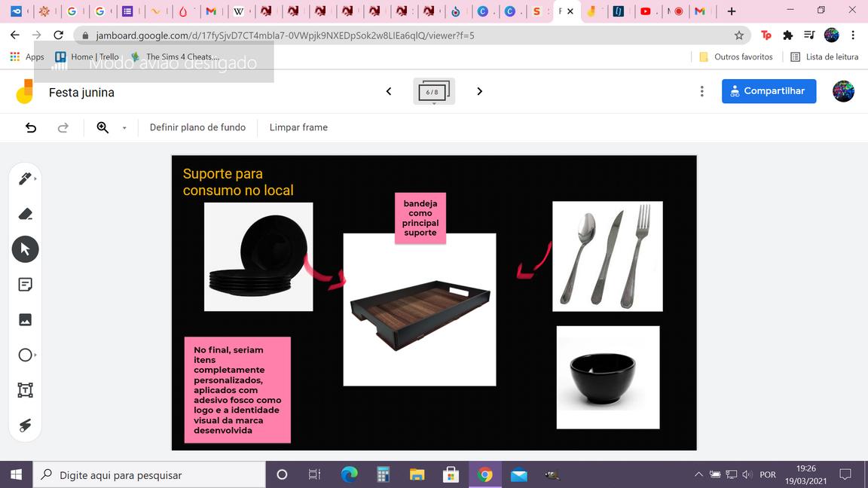868x488 pixels.
Task: Activate the Select arrow tool
Action: 25,249
